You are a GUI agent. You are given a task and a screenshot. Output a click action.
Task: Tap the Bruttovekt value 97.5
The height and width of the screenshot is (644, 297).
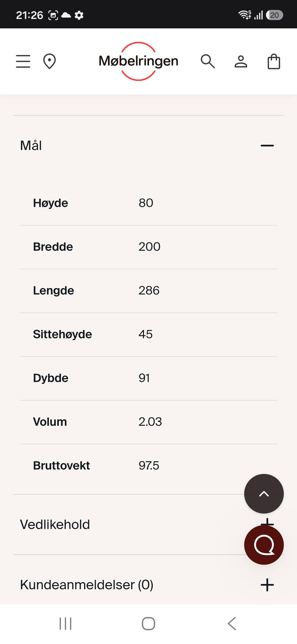[x=149, y=466]
